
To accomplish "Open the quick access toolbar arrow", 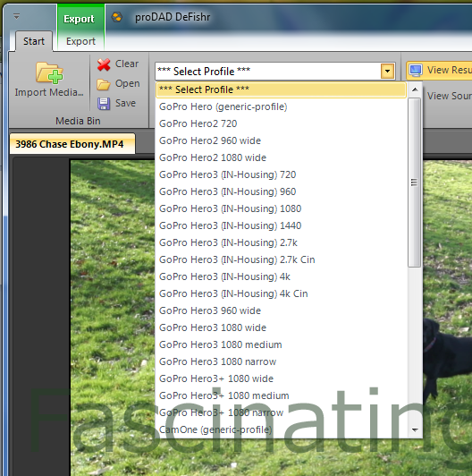I will [17, 16].
